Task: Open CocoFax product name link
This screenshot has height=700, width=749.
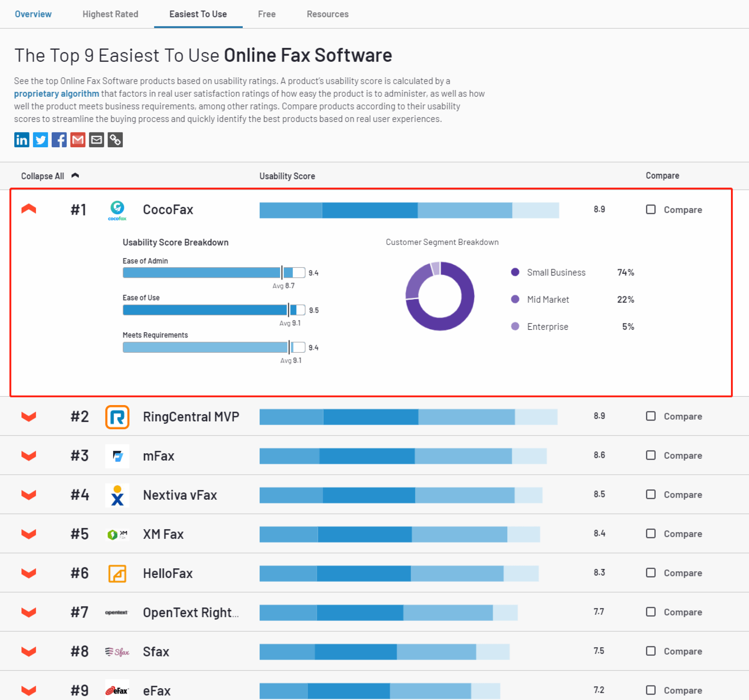Action: 168,209
